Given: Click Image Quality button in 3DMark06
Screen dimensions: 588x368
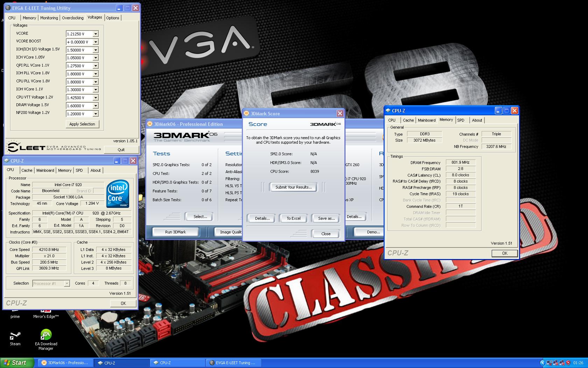Looking at the screenshot, I should pos(228,232).
